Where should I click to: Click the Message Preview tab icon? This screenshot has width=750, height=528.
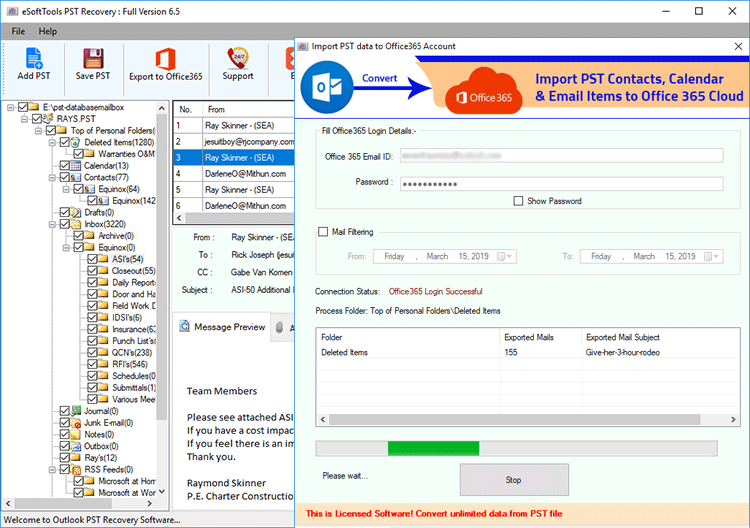point(184,327)
